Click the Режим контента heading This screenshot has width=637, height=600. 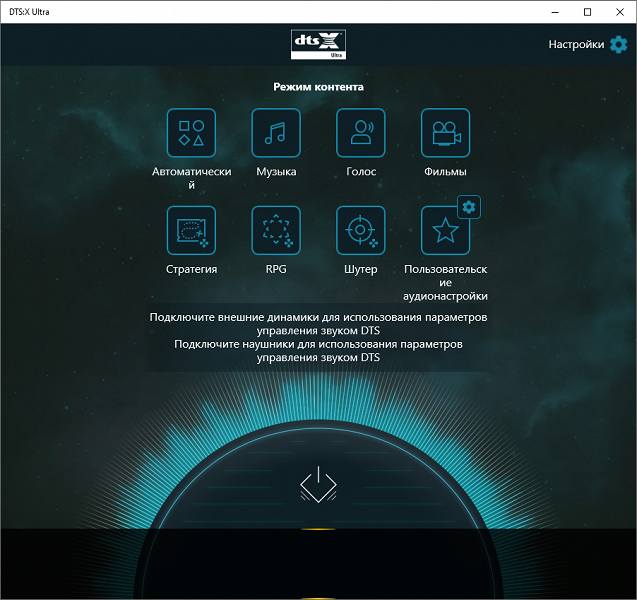click(x=318, y=87)
